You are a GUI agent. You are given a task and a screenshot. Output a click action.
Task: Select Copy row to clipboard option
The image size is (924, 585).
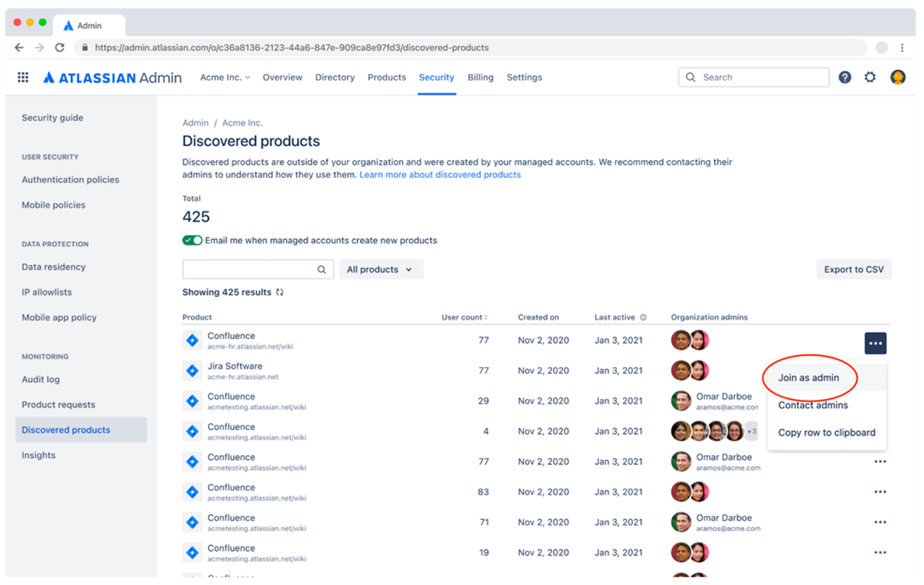point(826,433)
